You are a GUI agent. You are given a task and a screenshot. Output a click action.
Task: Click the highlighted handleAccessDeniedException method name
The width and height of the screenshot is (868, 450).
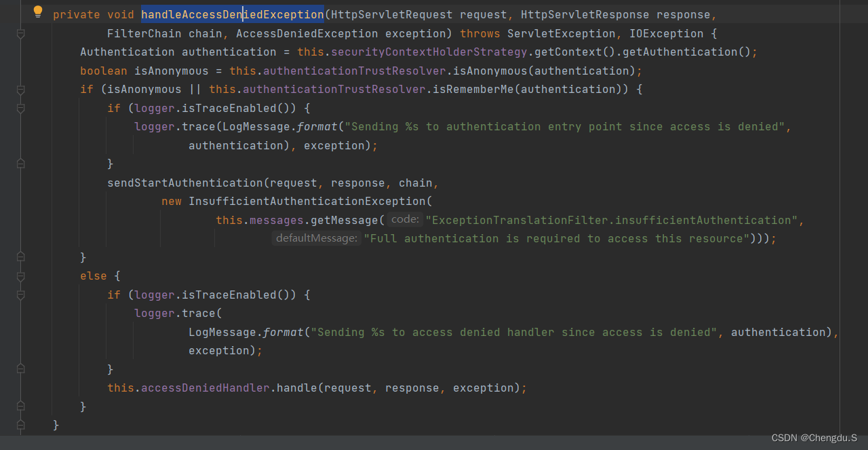[x=232, y=14]
